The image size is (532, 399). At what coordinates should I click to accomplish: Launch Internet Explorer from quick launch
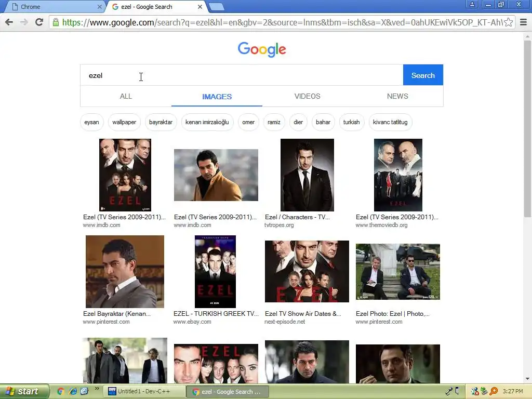(x=73, y=392)
